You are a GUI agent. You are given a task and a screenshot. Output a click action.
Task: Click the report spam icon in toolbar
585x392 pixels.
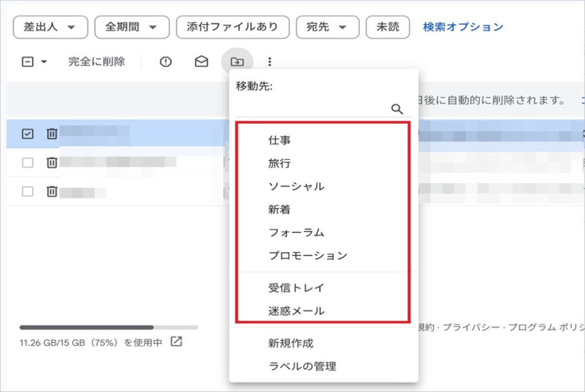click(x=166, y=62)
